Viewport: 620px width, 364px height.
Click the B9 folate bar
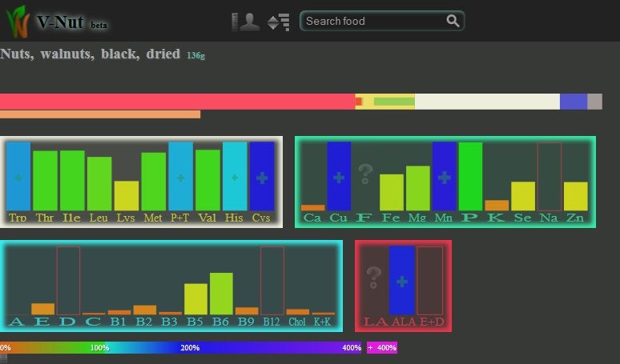pos(247,311)
